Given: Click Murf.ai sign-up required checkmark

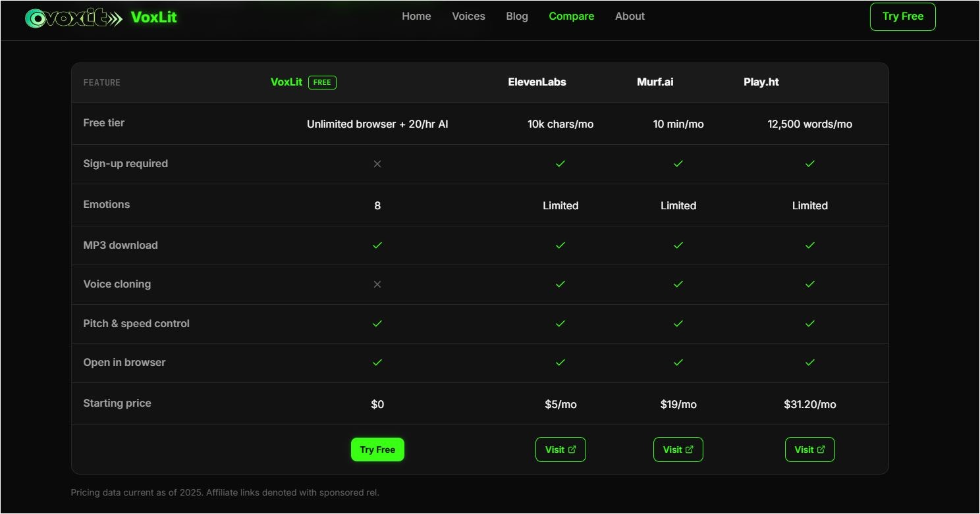Looking at the screenshot, I should 678,164.
